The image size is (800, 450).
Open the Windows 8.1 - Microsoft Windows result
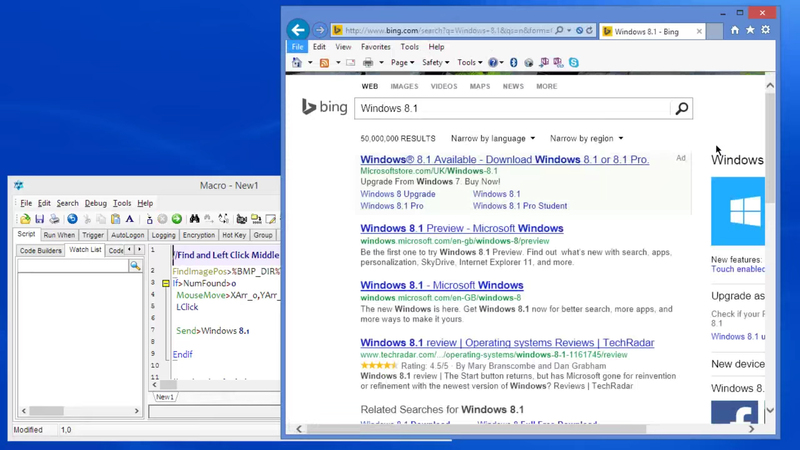(x=442, y=285)
